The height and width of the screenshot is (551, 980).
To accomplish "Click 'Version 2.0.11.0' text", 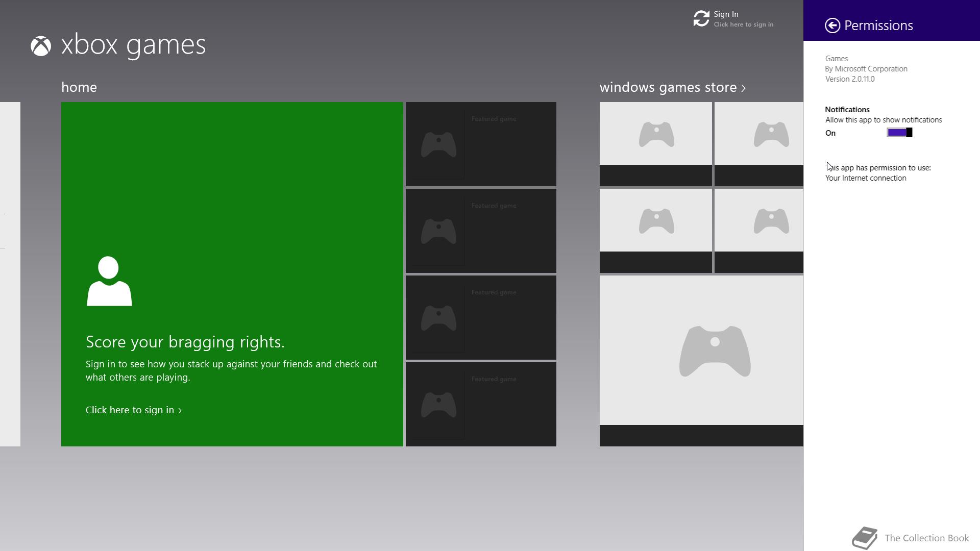I will point(850,79).
